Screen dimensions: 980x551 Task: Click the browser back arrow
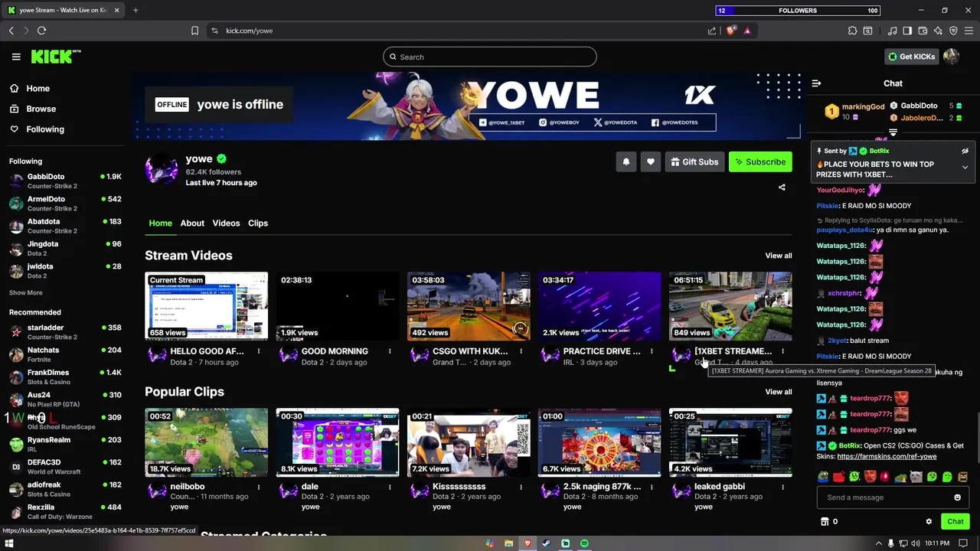point(11,31)
